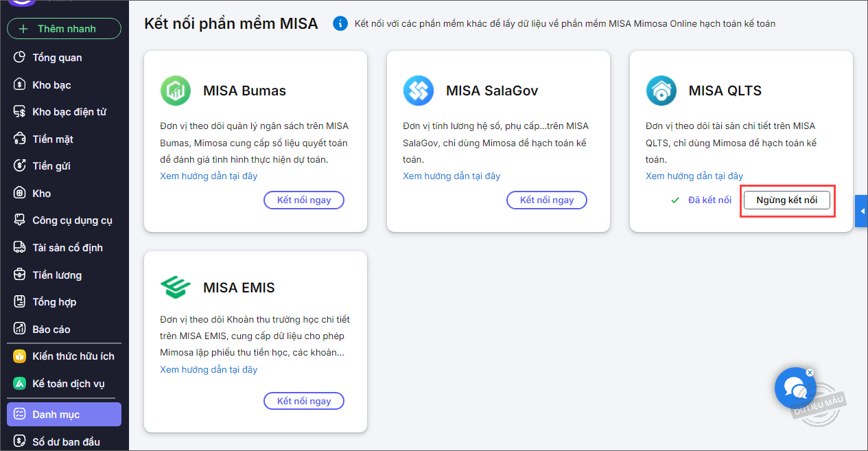Expand the right side panel arrow

(863, 211)
